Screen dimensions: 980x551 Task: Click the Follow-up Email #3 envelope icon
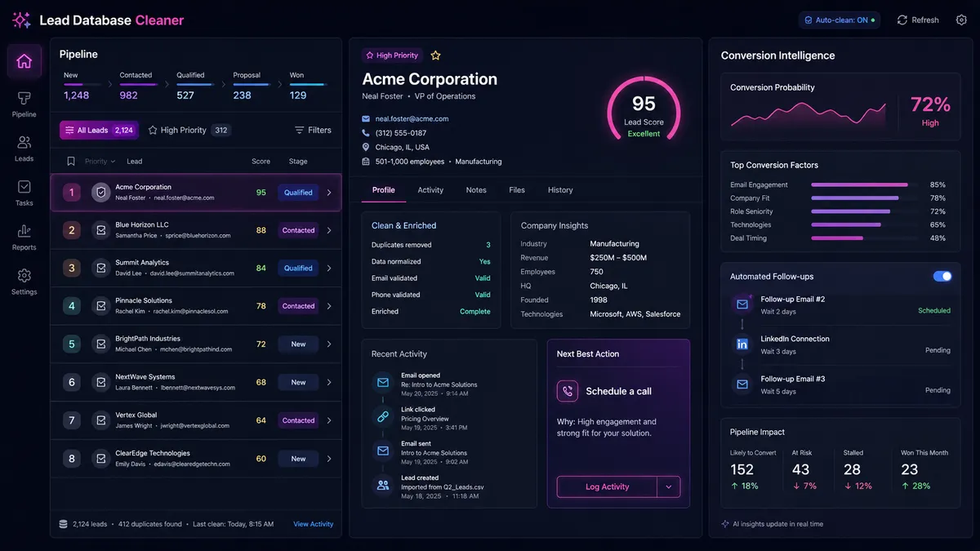[742, 384]
